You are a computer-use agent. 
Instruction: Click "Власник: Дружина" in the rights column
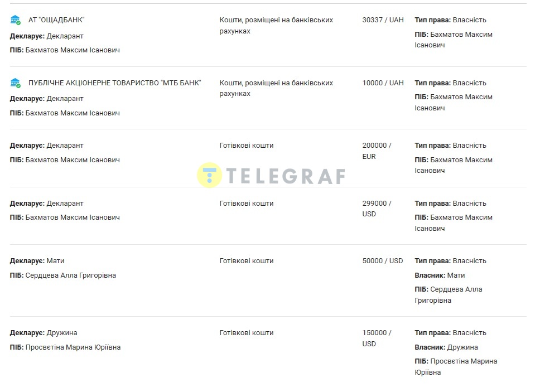(x=446, y=347)
